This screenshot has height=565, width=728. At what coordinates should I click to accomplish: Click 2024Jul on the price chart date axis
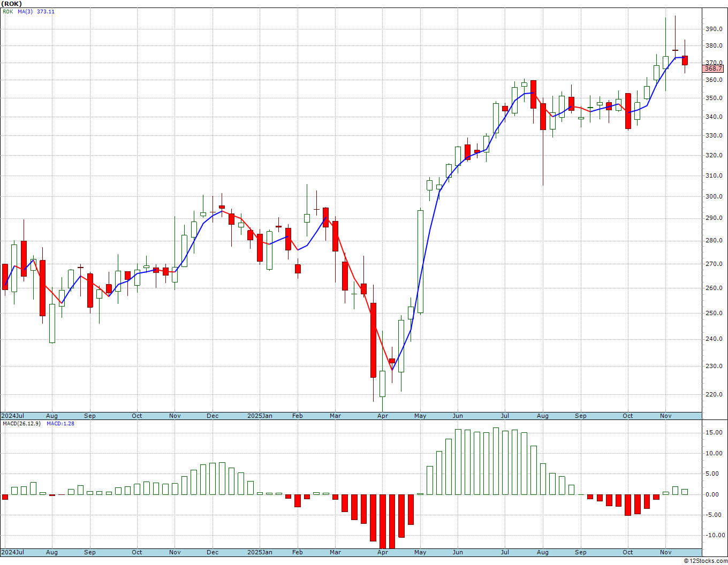pos(13,416)
